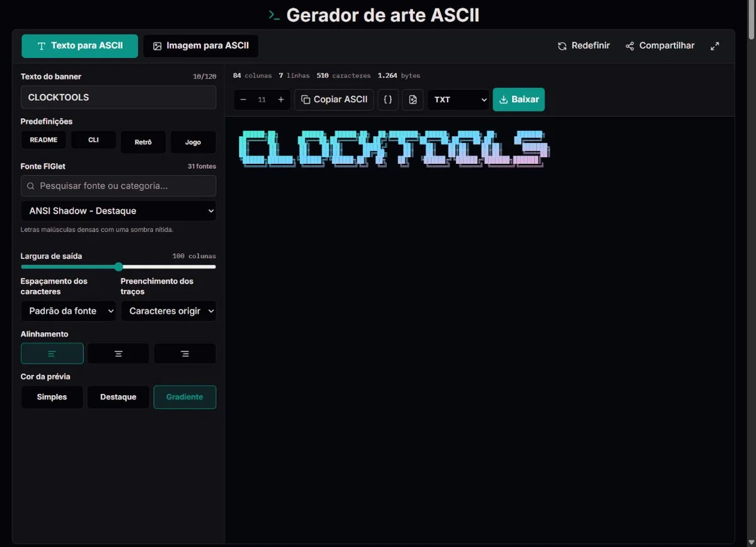Apply the README preset
The image size is (756, 547).
[x=43, y=140]
